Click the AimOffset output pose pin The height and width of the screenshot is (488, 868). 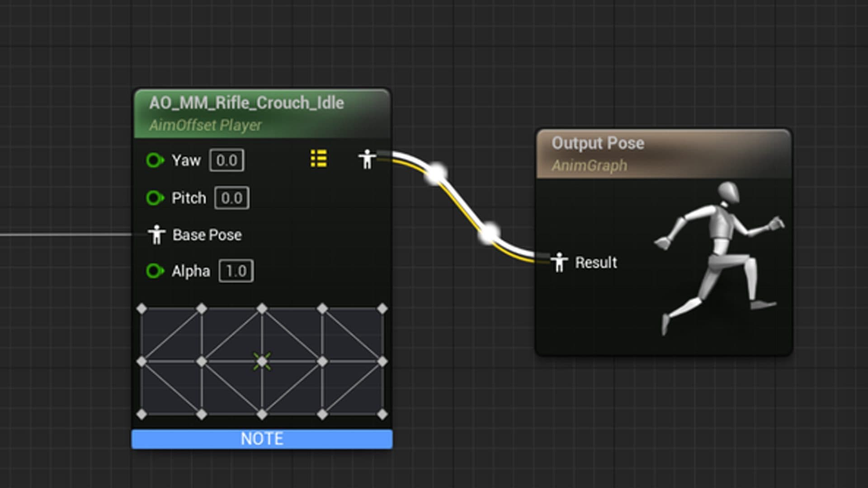[x=367, y=160]
